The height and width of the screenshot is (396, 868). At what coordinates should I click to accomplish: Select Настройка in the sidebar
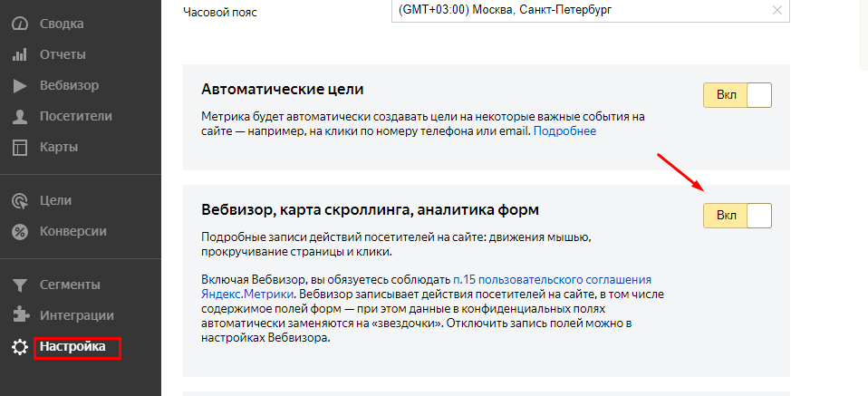pos(72,347)
